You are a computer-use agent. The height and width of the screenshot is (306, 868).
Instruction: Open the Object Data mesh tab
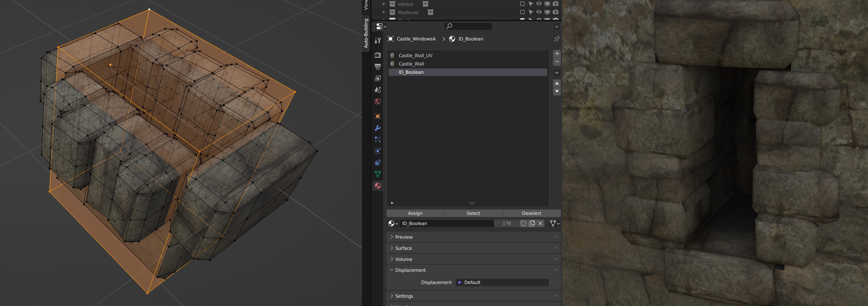click(378, 174)
